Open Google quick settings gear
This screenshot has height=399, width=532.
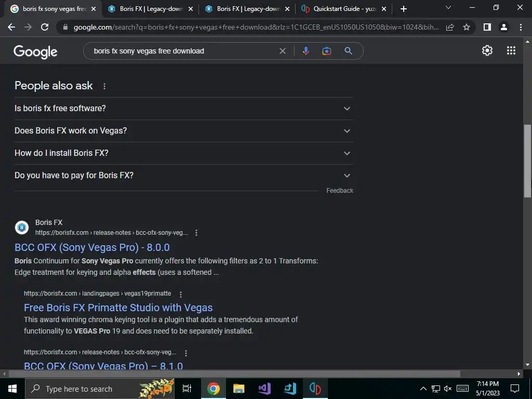pos(487,50)
